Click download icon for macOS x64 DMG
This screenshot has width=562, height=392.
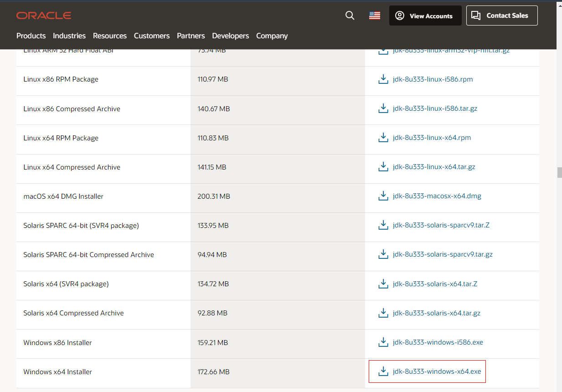383,196
